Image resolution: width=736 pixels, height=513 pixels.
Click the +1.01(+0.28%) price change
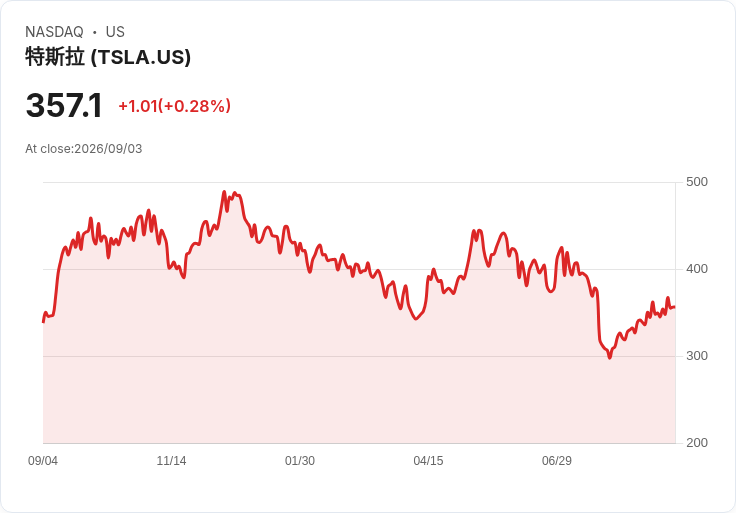coord(175,106)
